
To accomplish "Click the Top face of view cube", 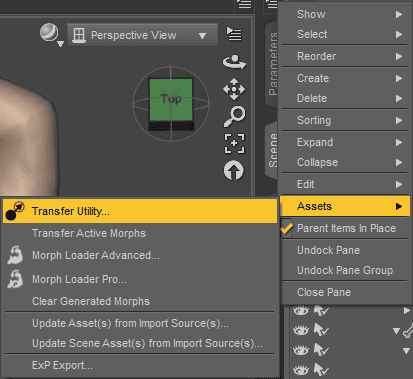I will (x=171, y=100).
